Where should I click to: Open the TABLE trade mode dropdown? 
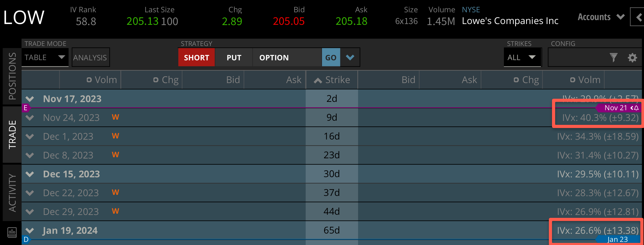(45, 57)
